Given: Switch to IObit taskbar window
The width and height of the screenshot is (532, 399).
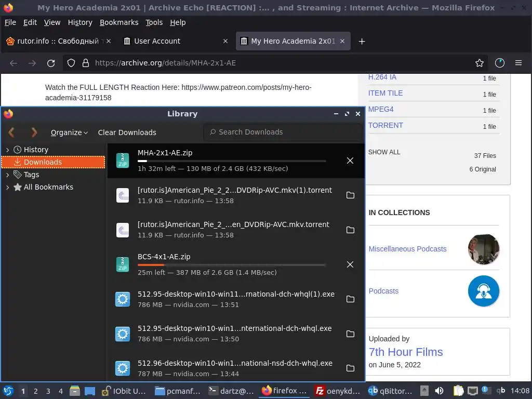Looking at the screenshot, I should click(124, 391).
